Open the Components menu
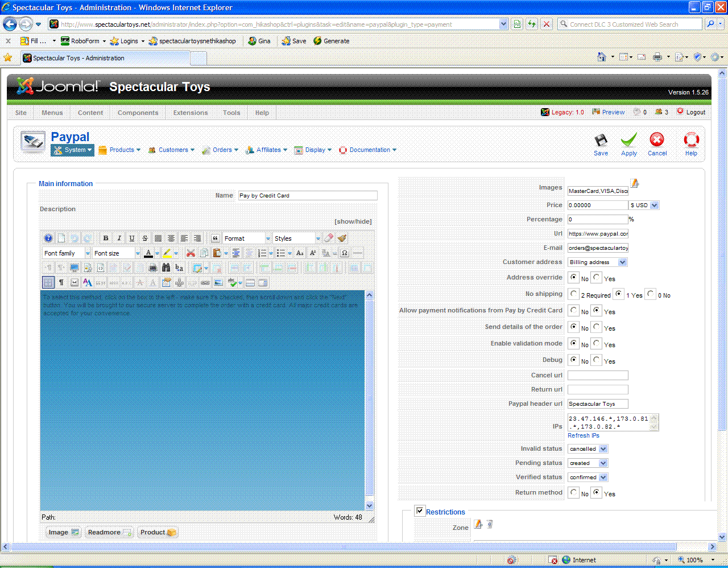Image resolution: width=728 pixels, height=568 pixels. tap(138, 113)
